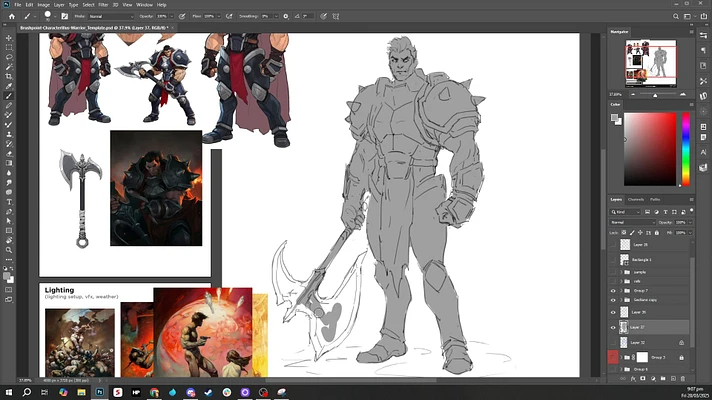Viewport: 712px width, 400px height.
Task: Hide the Gestures copy group
Action: pos(613,300)
